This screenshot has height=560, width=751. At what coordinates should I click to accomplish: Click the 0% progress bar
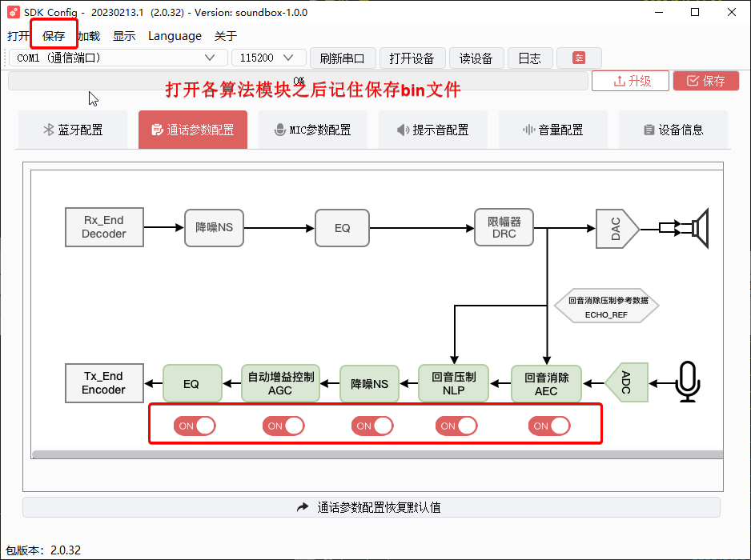[298, 81]
